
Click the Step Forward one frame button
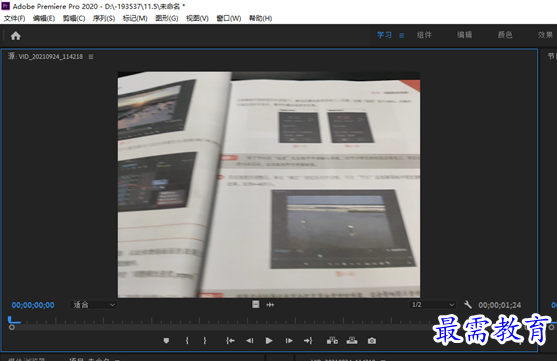coord(289,341)
